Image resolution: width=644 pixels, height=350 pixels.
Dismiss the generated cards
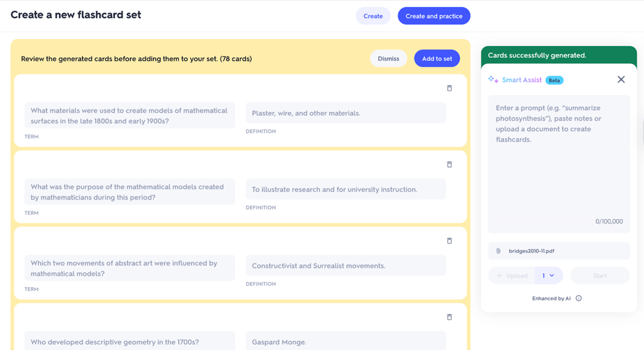388,59
